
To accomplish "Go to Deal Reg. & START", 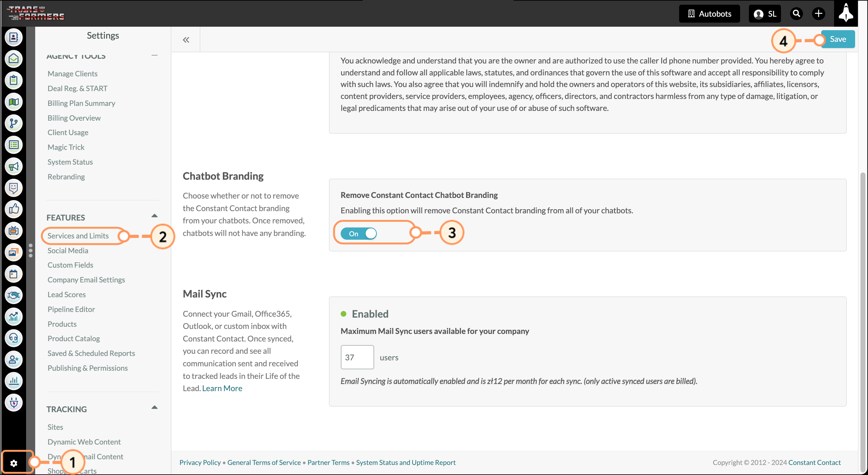I will click(78, 88).
